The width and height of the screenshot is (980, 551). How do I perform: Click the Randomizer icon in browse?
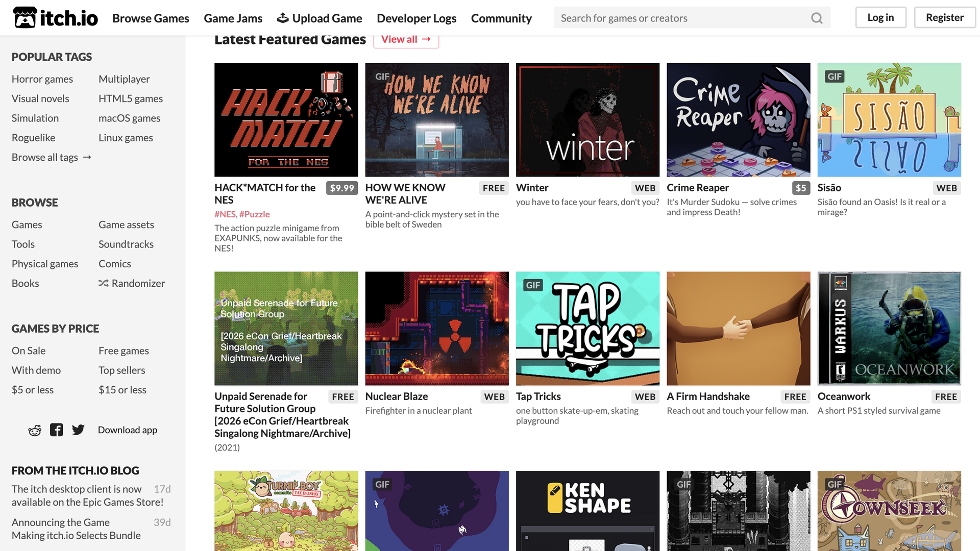click(x=103, y=283)
